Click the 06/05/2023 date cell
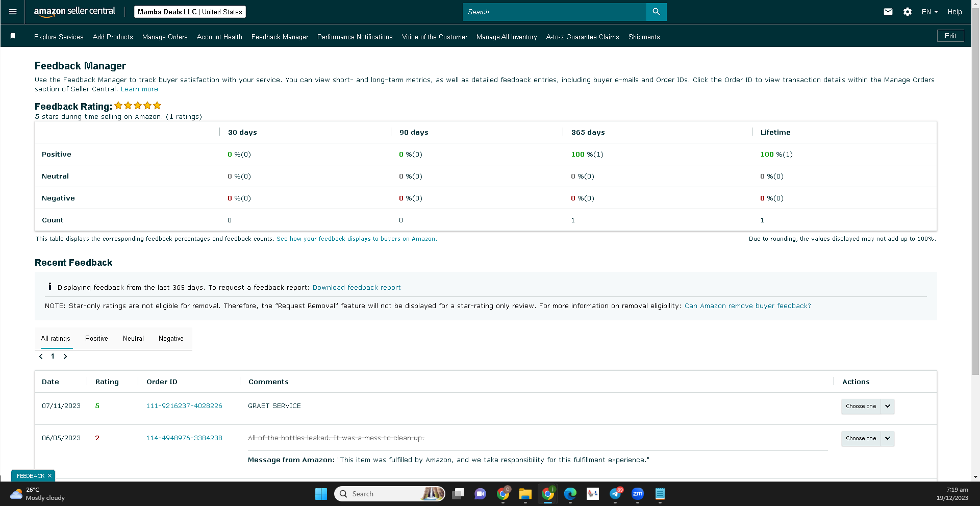Image resolution: width=980 pixels, height=506 pixels. 61,438
